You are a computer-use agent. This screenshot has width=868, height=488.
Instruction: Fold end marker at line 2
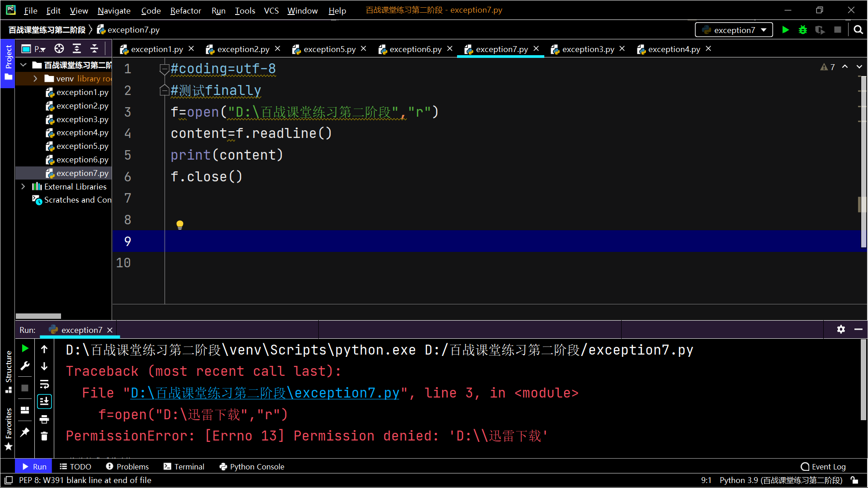point(164,90)
